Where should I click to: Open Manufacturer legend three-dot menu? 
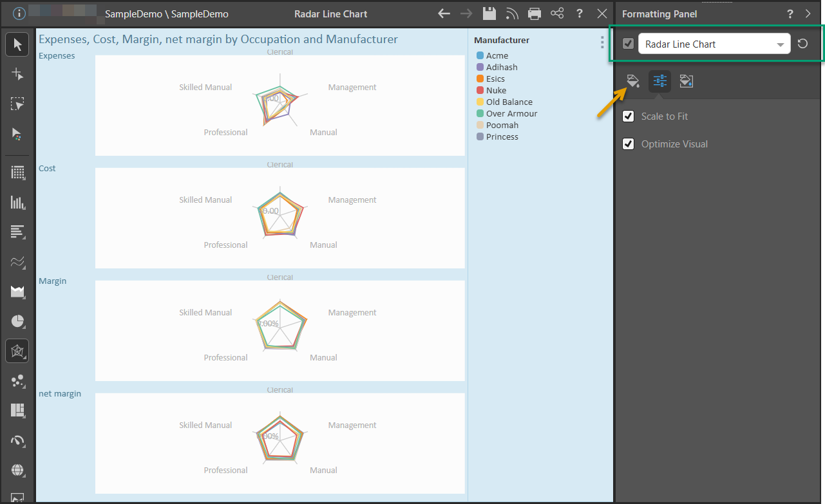pos(602,42)
